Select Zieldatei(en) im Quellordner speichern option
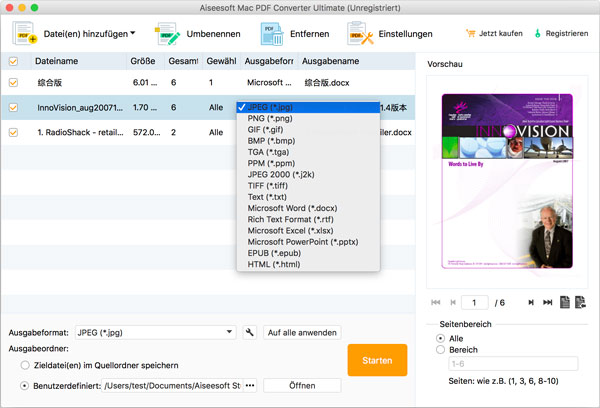 click(x=25, y=365)
